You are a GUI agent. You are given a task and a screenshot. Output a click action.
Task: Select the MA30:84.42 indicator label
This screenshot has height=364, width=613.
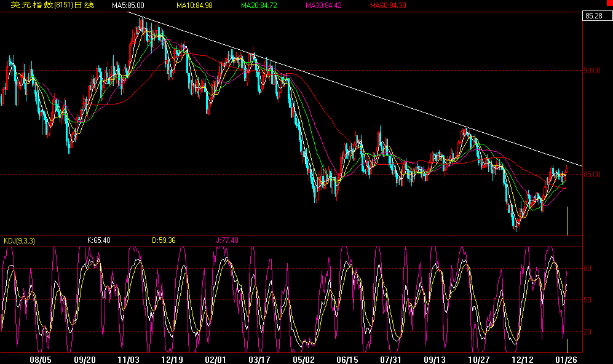pos(323,6)
